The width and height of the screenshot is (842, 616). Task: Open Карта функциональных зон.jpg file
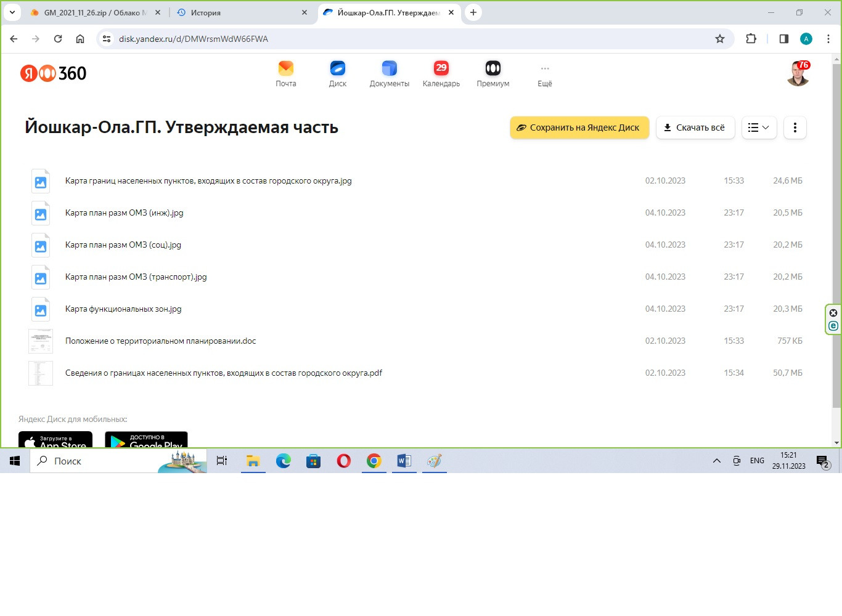123,309
